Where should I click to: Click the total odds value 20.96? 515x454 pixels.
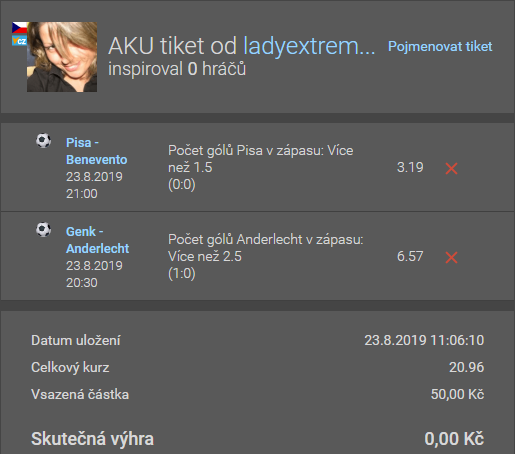[x=466, y=367]
